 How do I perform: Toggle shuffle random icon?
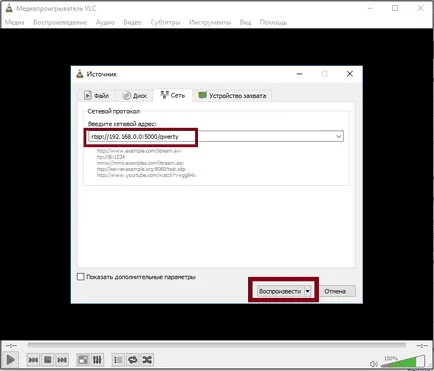(x=147, y=360)
